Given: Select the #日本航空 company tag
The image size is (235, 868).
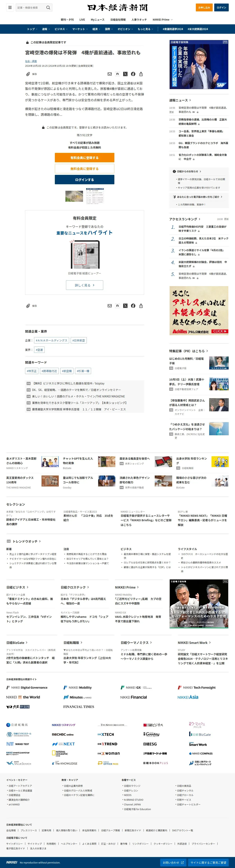Looking at the screenshot, I should tap(79, 340).
